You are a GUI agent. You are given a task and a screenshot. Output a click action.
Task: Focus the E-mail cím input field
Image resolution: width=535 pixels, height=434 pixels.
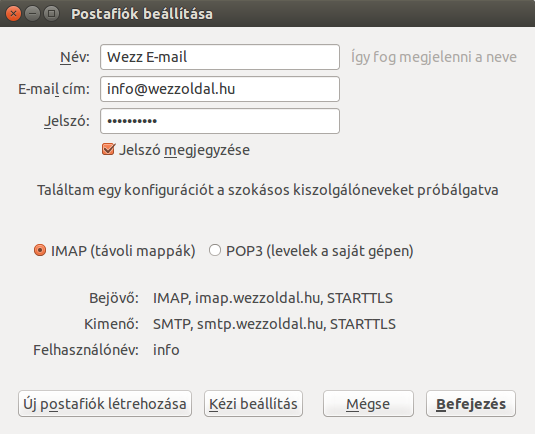pyautogui.click(x=220, y=89)
